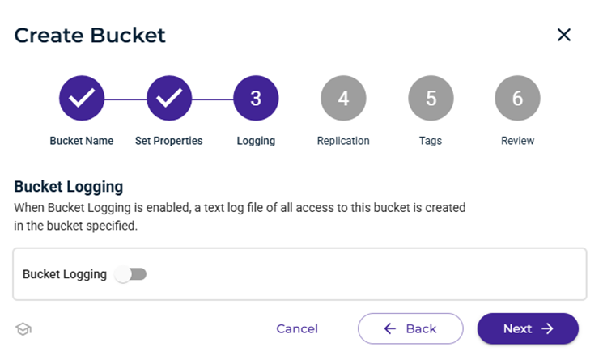Select the step 3 circle in wizard
This screenshot has width=603, height=364.
click(256, 99)
